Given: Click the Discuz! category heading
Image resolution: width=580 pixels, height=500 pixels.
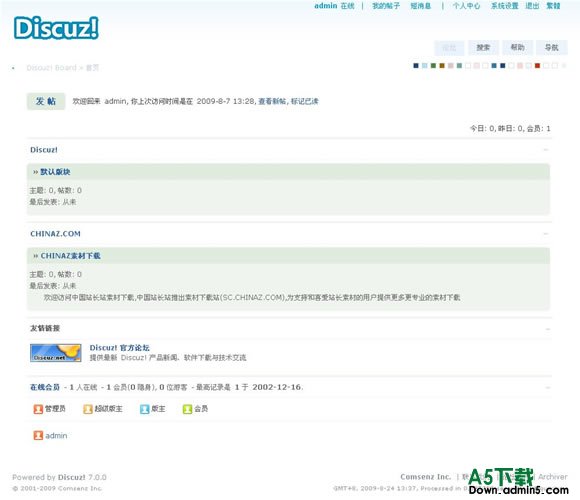Looking at the screenshot, I should (x=44, y=150).
